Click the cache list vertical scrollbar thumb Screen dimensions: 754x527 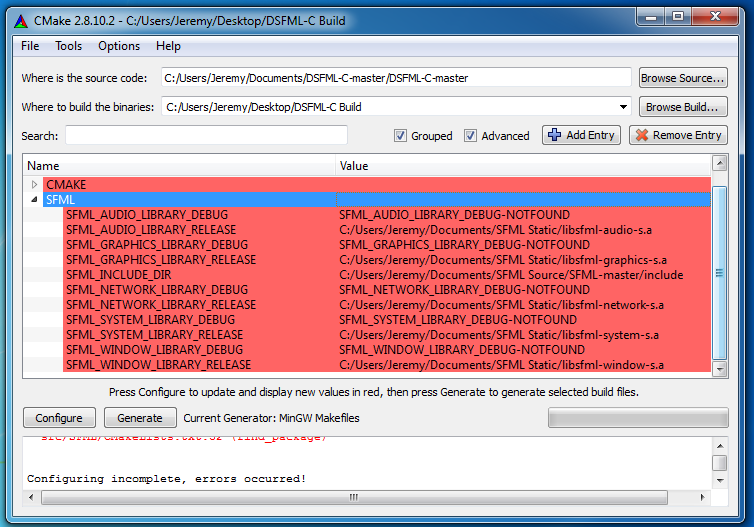[719, 273]
